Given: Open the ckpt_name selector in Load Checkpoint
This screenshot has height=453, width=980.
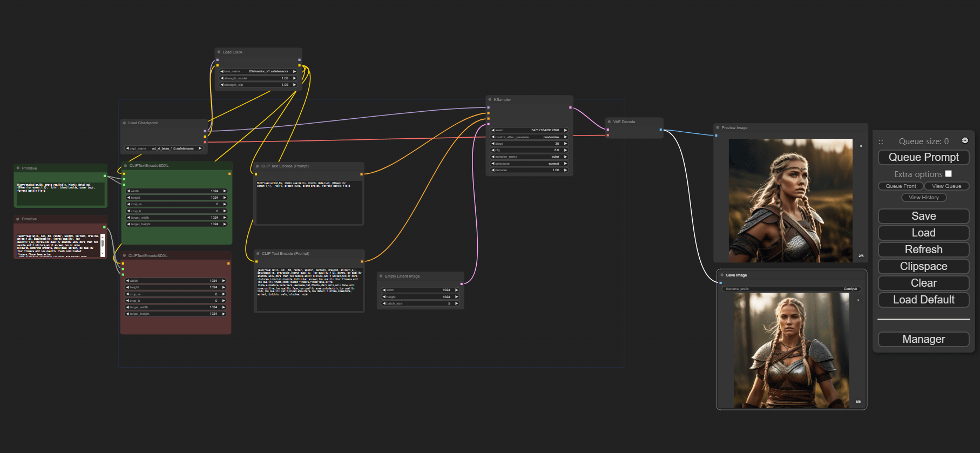Looking at the screenshot, I should pyautogui.click(x=164, y=148).
